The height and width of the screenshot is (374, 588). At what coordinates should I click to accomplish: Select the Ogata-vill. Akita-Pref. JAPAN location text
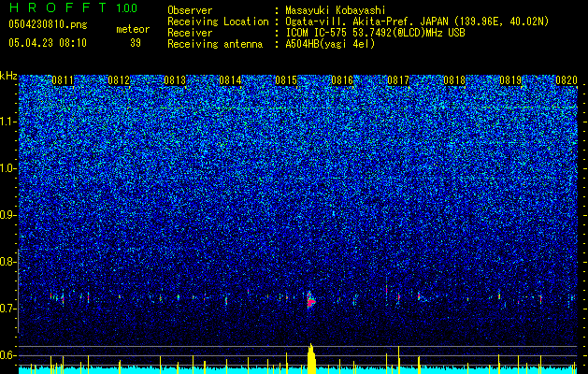tap(417, 22)
